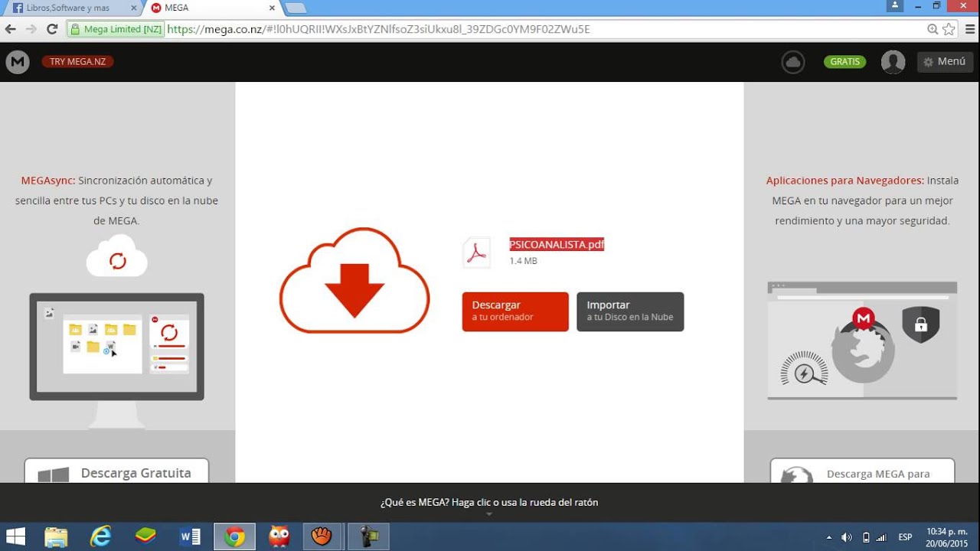
Task: Open Microsoft Word from taskbar
Action: tap(190, 537)
